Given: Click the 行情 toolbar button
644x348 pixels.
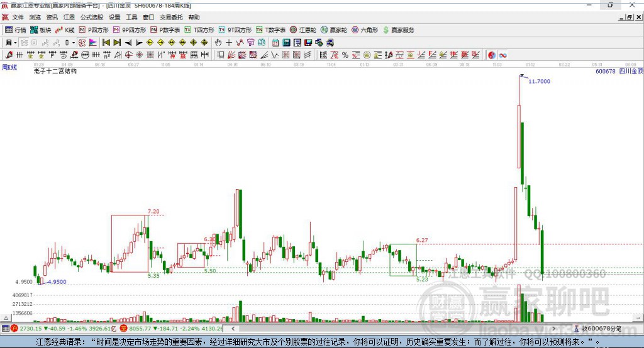Looking at the screenshot, I should [x=16, y=30].
